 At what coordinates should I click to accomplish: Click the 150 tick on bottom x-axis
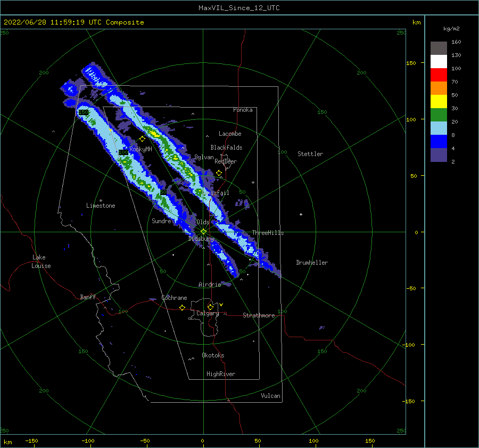370,441
